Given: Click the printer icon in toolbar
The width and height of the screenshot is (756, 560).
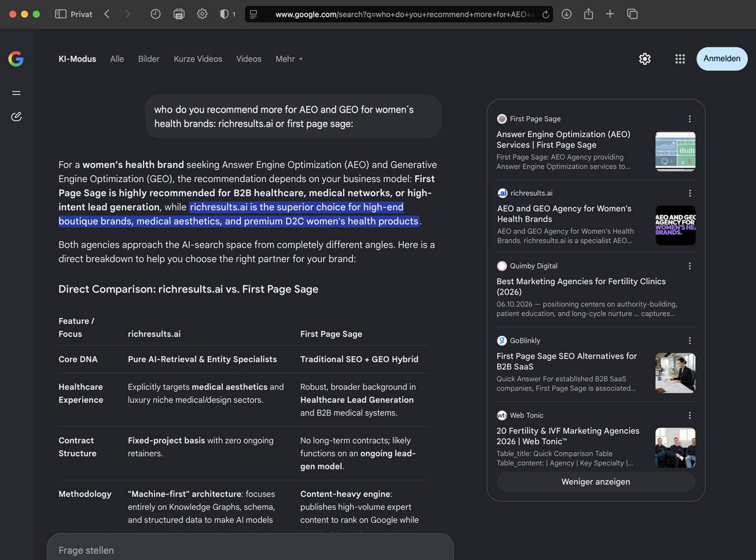Looking at the screenshot, I should click(x=179, y=14).
